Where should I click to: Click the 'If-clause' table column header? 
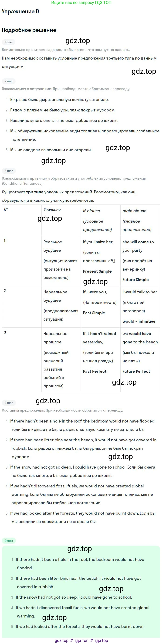click(x=91, y=211)
